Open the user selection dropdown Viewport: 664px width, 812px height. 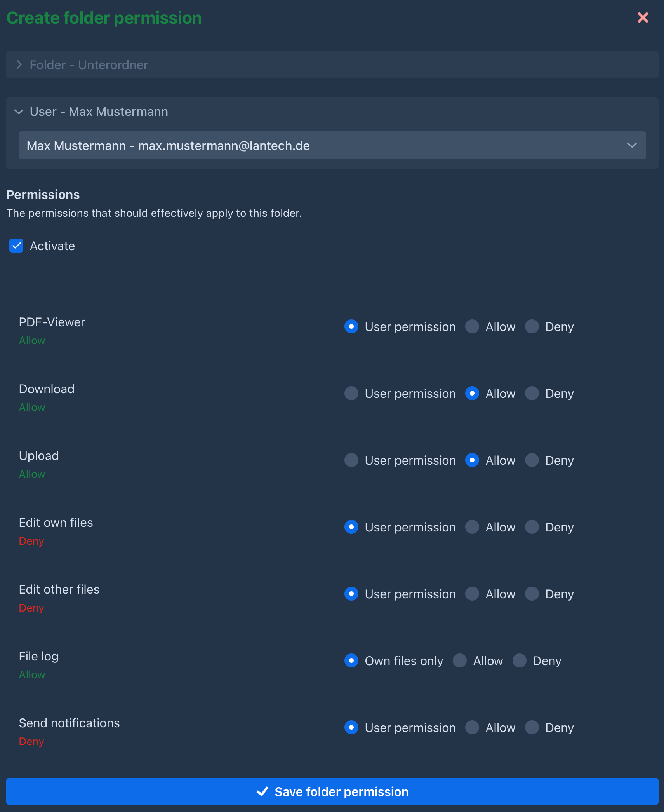pyautogui.click(x=332, y=145)
